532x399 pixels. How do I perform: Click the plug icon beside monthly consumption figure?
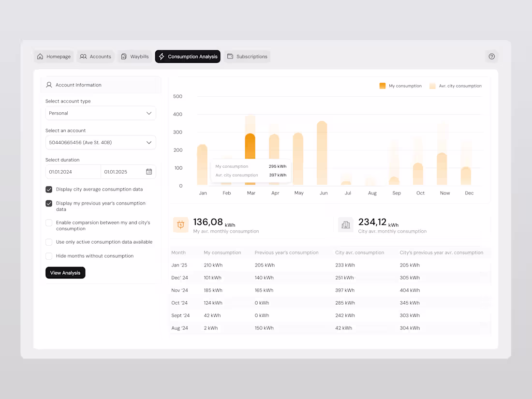point(180,224)
